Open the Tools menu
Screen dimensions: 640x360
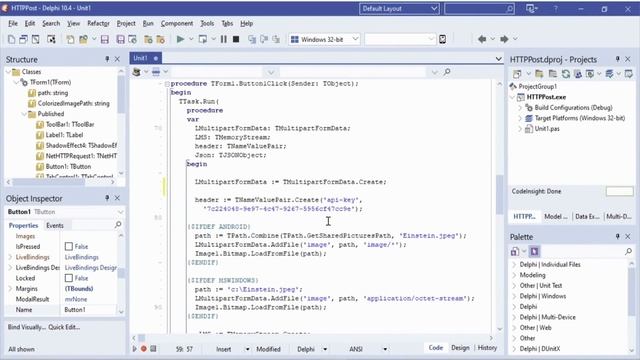pos(207,23)
